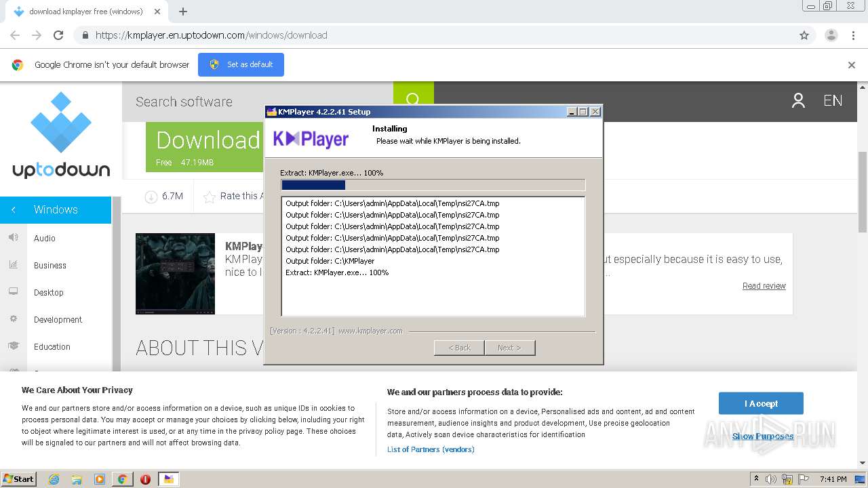Switch to KMPlayer Setup taskbar item
The height and width of the screenshot is (488, 868).
pos(168,479)
